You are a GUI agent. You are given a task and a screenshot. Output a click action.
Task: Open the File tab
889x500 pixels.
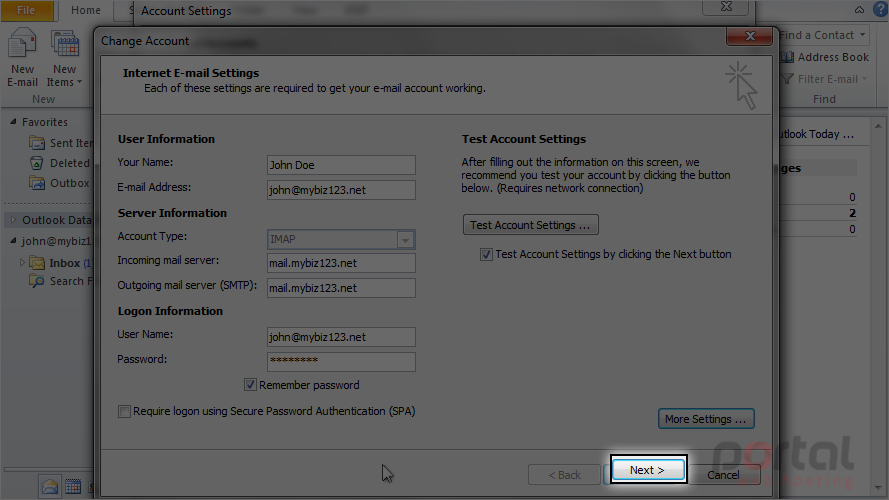(26, 10)
